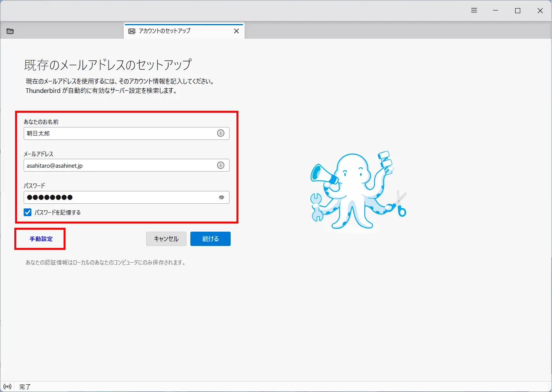The width and height of the screenshot is (552, 392).
Task: Cancel setup with the キャンセル button
Action: point(166,239)
